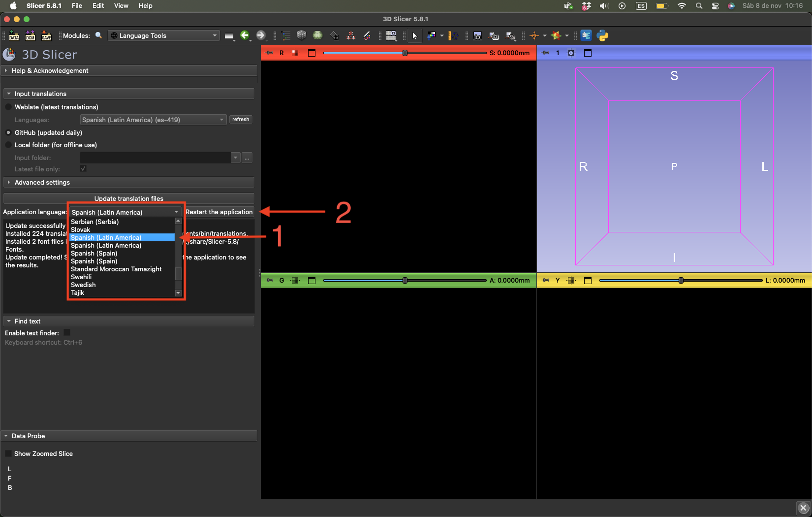Image resolution: width=812 pixels, height=517 pixels.
Task: Click the SAVE toolbar icon
Action: pos(46,35)
